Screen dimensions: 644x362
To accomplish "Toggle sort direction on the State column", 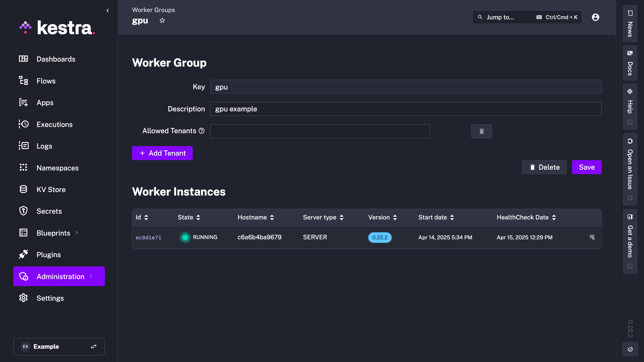I will point(198,217).
